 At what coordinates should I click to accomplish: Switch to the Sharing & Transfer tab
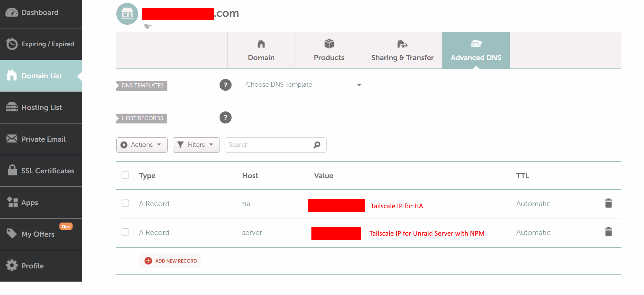[x=402, y=50]
